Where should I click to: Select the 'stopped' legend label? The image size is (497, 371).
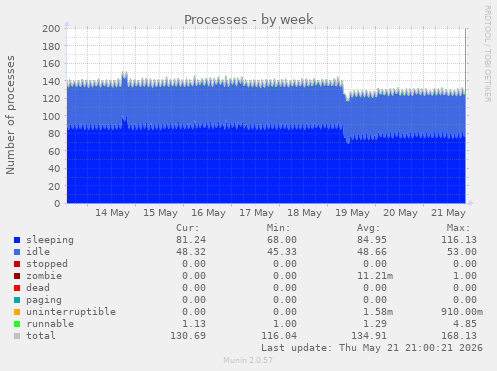(x=47, y=264)
